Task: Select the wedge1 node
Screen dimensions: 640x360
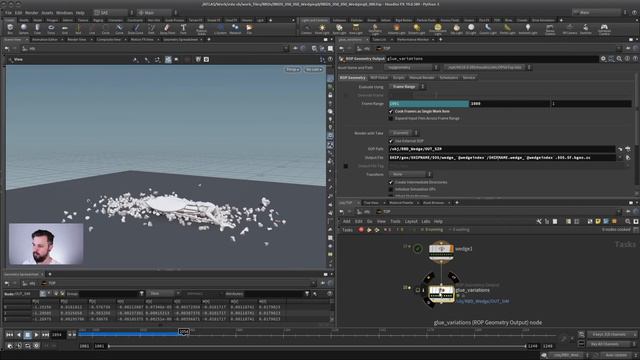Action: pyautogui.click(x=441, y=249)
